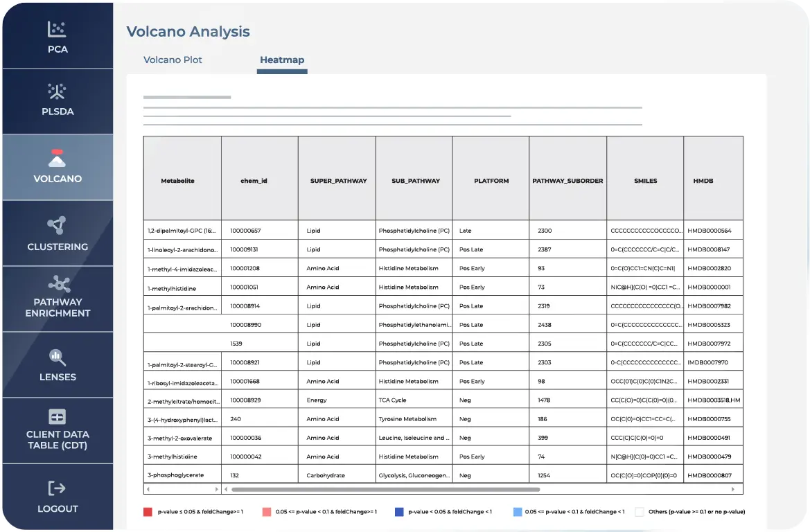Click CLIENT DATA TABLE (CDT) label

click(x=58, y=440)
